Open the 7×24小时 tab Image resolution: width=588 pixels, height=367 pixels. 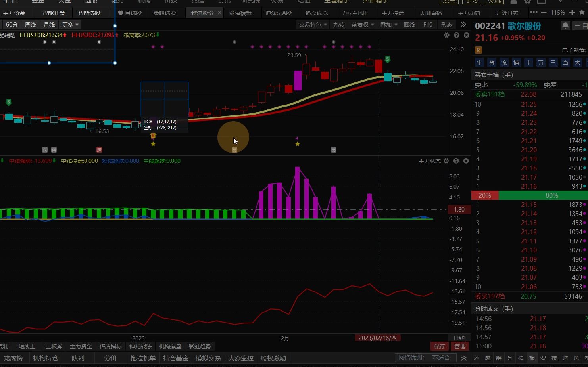pos(355,13)
